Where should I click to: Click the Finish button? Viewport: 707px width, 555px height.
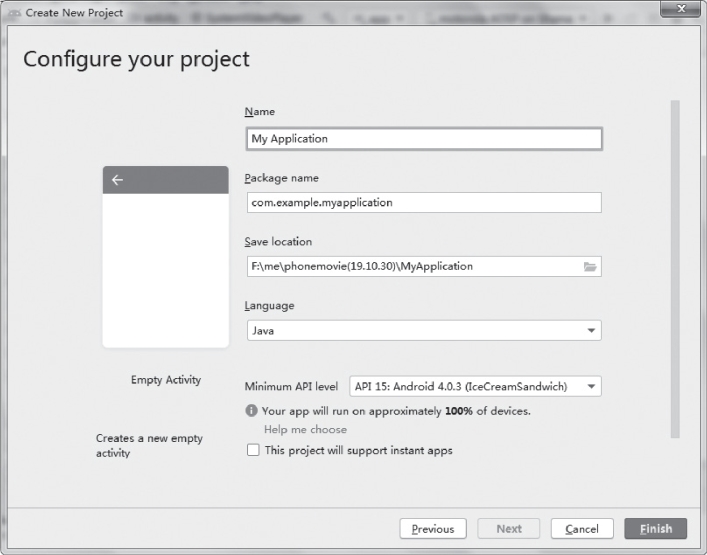point(655,529)
